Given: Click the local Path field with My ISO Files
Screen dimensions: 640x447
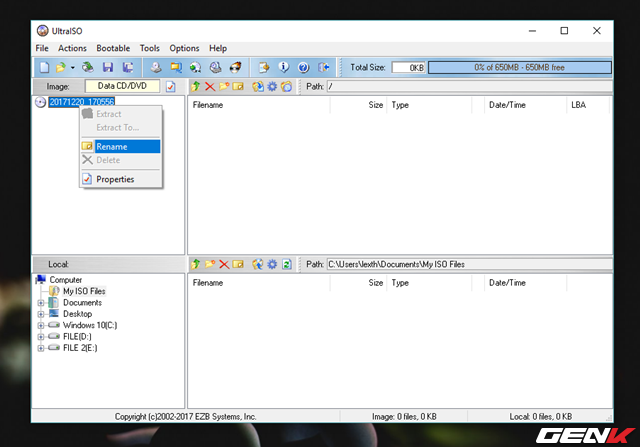Looking at the screenshot, I should 469,264.
